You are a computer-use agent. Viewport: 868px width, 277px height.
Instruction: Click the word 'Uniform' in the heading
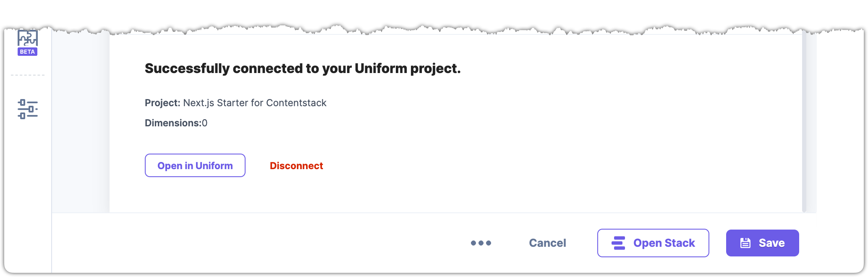381,68
